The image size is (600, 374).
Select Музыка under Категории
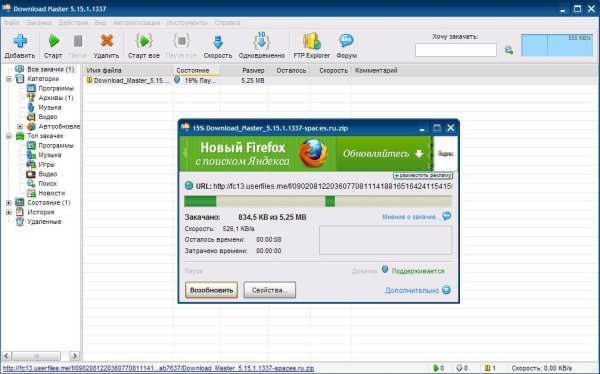[x=50, y=108]
